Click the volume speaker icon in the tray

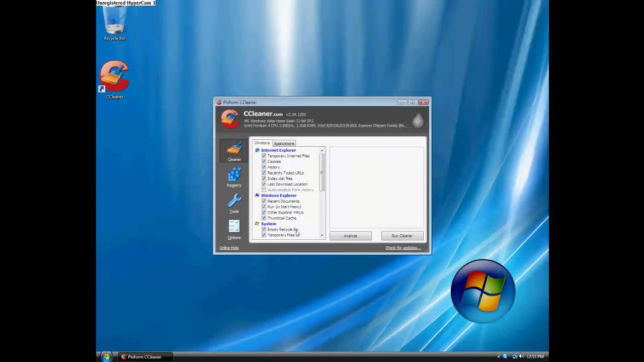tap(521, 356)
